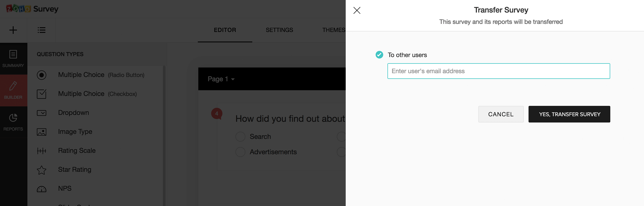Select the Advertisements radio option
The image size is (644, 206).
[240, 152]
